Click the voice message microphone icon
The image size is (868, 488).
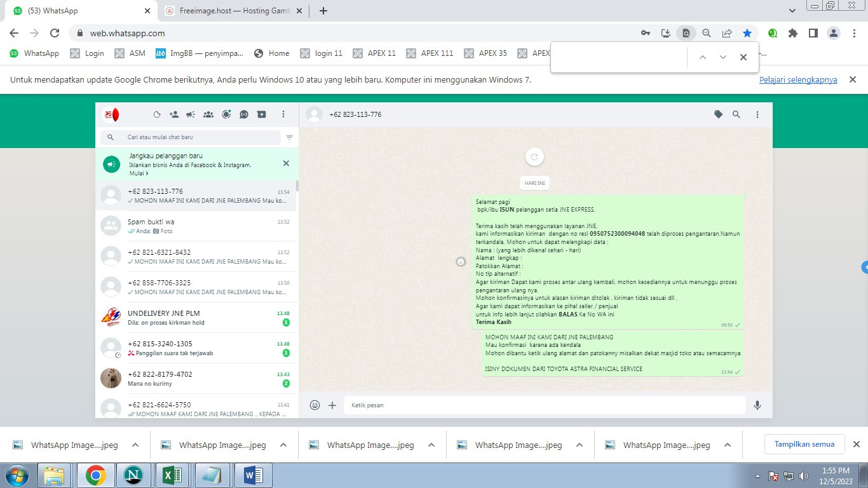click(757, 405)
